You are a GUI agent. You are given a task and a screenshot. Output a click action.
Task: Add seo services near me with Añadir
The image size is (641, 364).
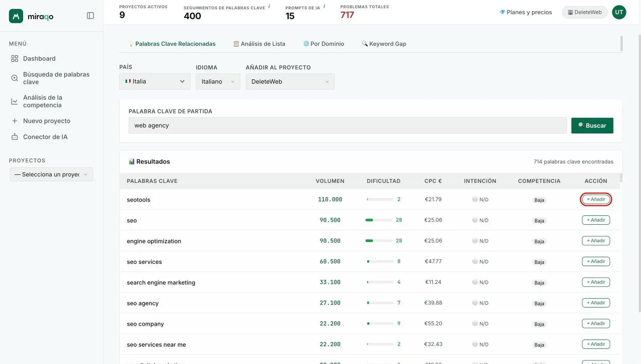(x=596, y=344)
